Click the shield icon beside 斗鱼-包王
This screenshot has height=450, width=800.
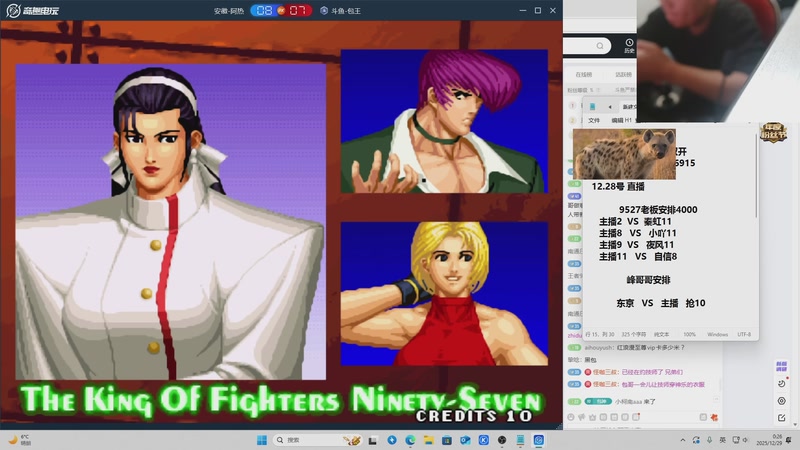coord(323,11)
